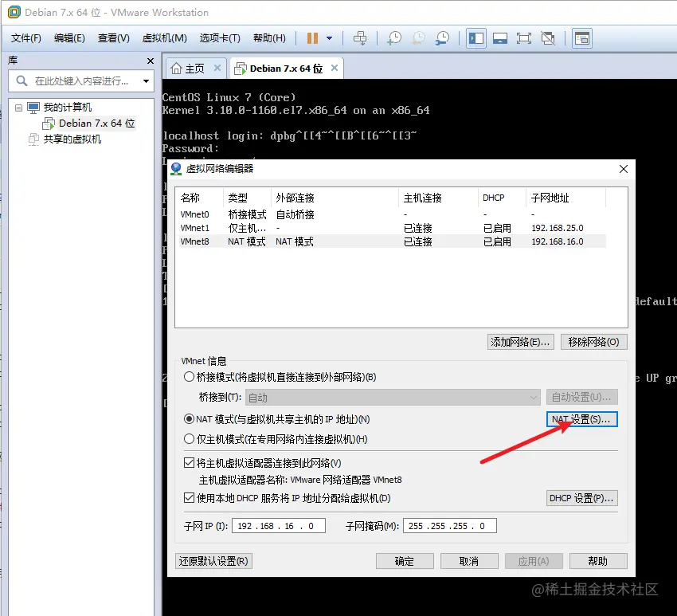Open the 查看(V) menu

[x=114, y=38]
